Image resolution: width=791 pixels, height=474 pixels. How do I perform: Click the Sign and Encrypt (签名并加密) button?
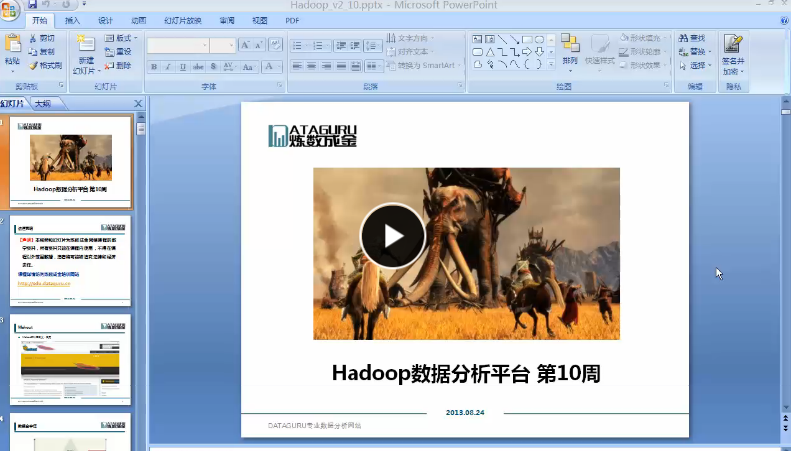pos(733,54)
